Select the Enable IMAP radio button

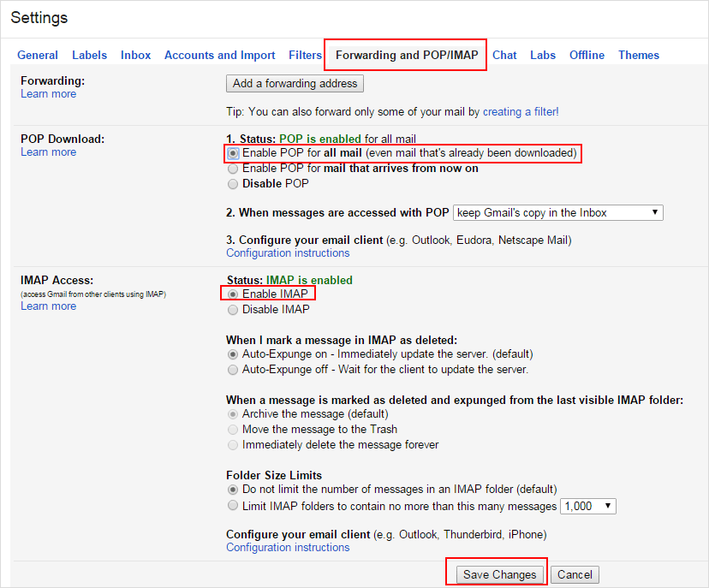232,294
